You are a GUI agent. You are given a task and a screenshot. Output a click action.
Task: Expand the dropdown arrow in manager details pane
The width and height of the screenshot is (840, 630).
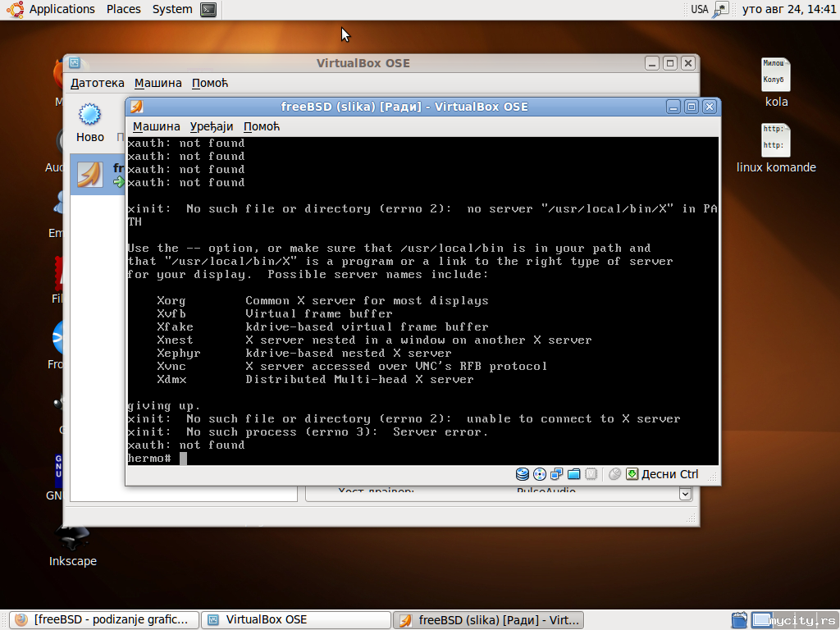pyautogui.click(x=685, y=493)
